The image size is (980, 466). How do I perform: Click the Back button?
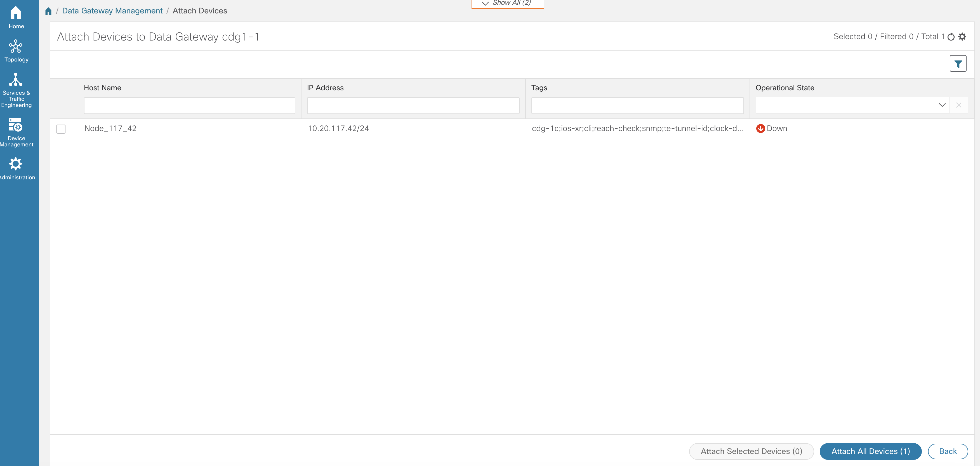click(x=947, y=451)
